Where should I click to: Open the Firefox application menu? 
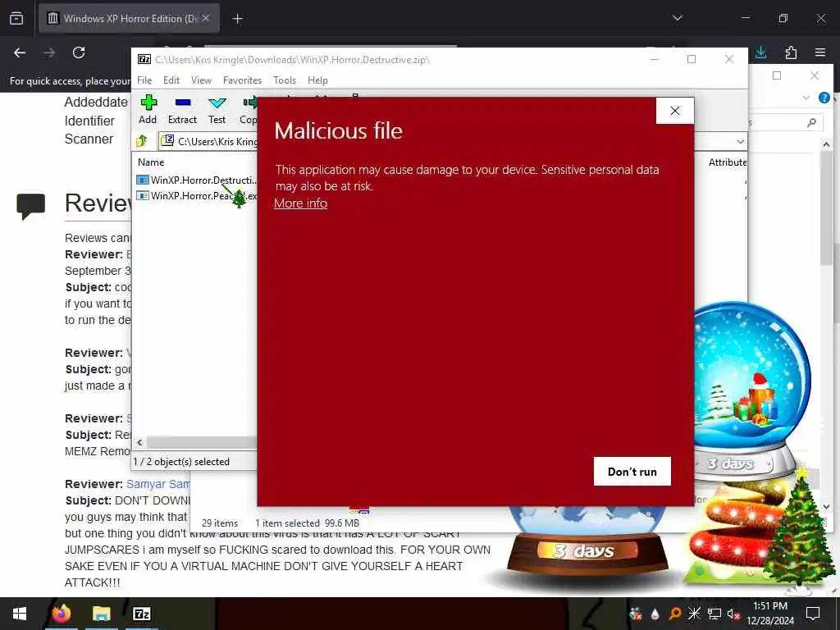pyautogui.click(x=820, y=52)
